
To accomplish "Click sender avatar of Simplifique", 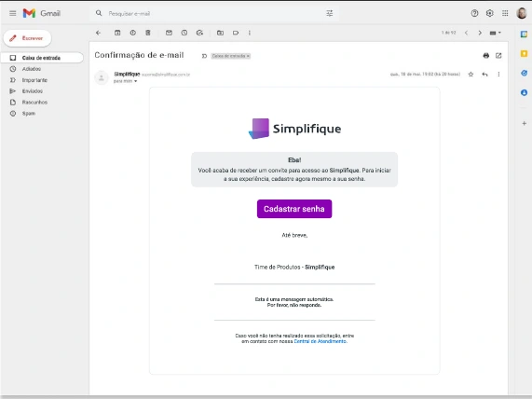I will pyautogui.click(x=102, y=77).
